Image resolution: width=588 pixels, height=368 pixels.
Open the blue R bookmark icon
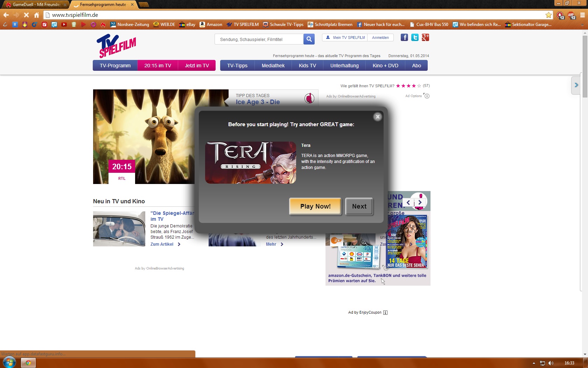[15, 25]
